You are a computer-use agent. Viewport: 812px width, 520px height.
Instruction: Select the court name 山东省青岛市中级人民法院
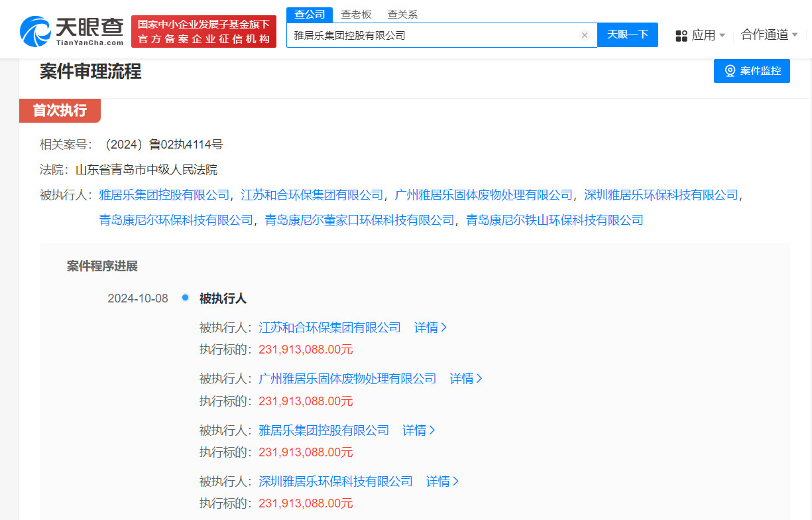click(146, 170)
